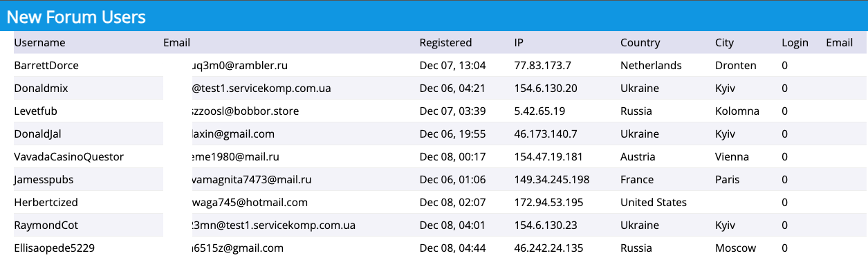Click the Email header after Login

[839, 43]
